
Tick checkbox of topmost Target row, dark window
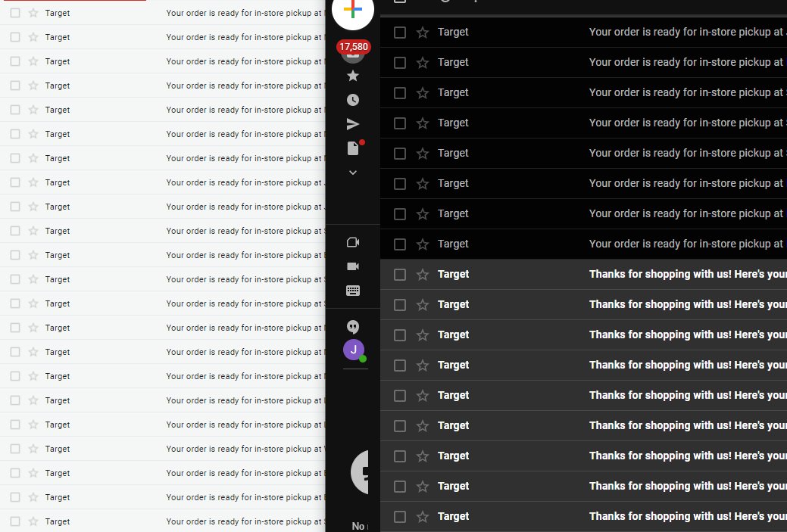pos(400,33)
